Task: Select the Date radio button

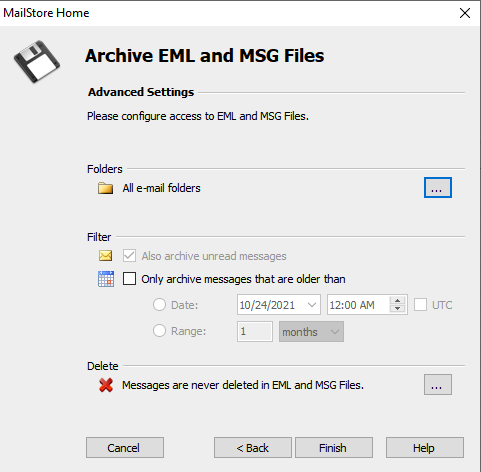Action: pyautogui.click(x=159, y=305)
